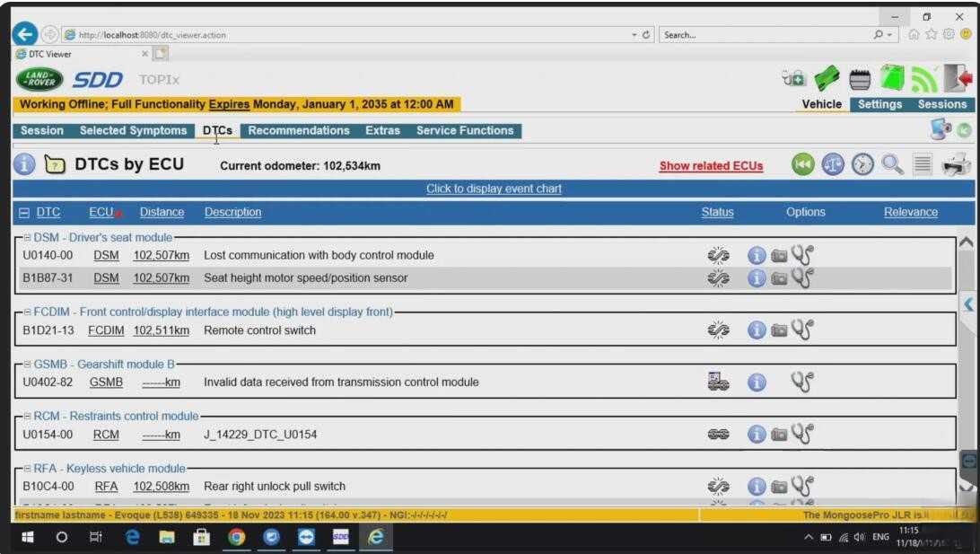This screenshot has width=980, height=554.
Task: Click the green RSS connection icon
Action: tap(924, 79)
